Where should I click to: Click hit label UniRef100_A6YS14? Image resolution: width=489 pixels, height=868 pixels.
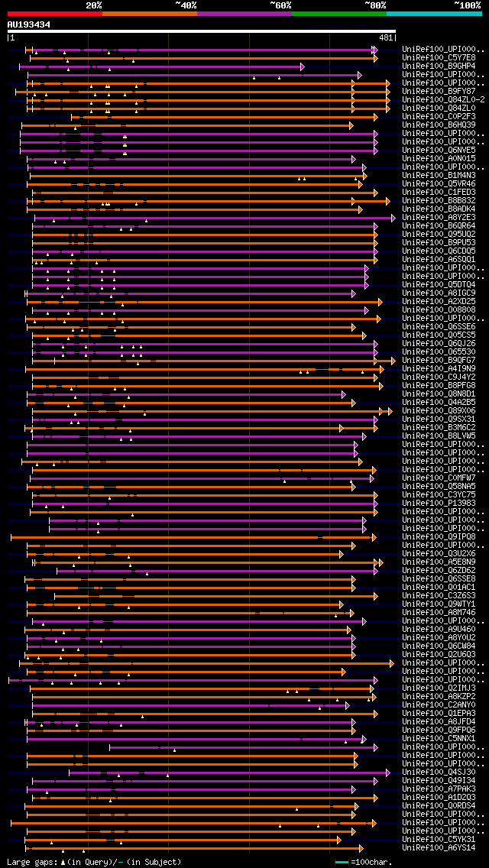(x=439, y=848)
